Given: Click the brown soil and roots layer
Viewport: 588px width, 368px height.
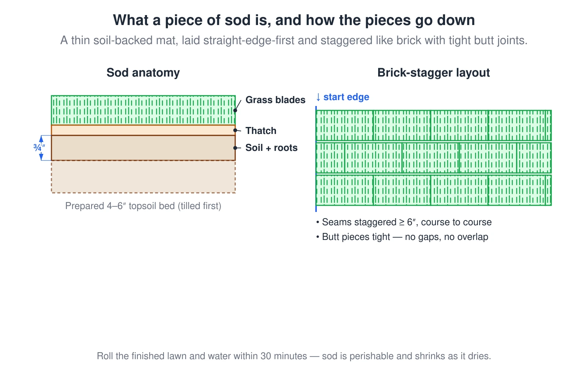Looking at the screenshot, I should tap(143, 148).
